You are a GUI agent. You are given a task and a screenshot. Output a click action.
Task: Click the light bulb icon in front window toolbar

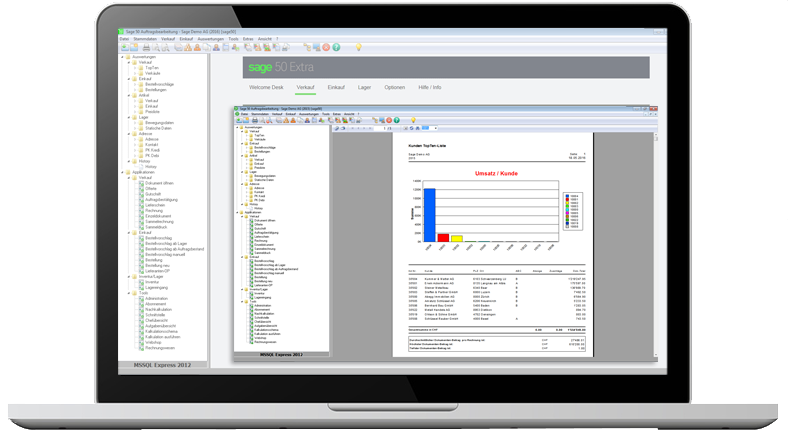click(x=413, y=120)
